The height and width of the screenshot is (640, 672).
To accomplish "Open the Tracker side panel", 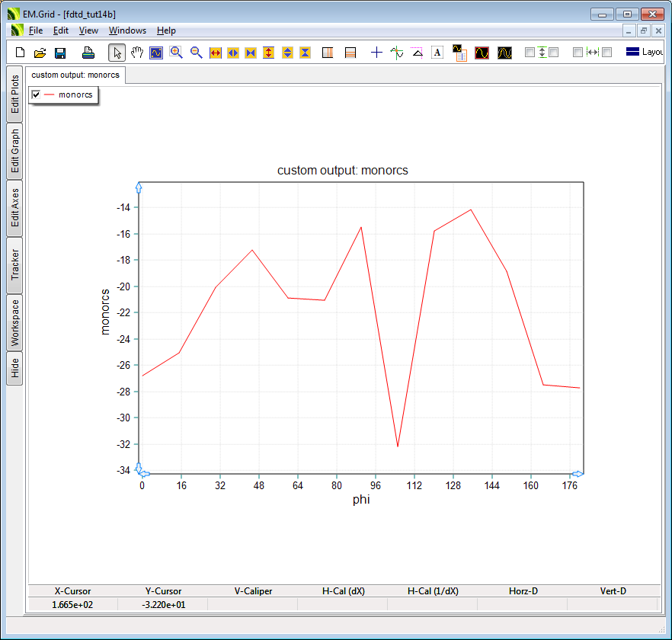I will click(x=15, y=265).
